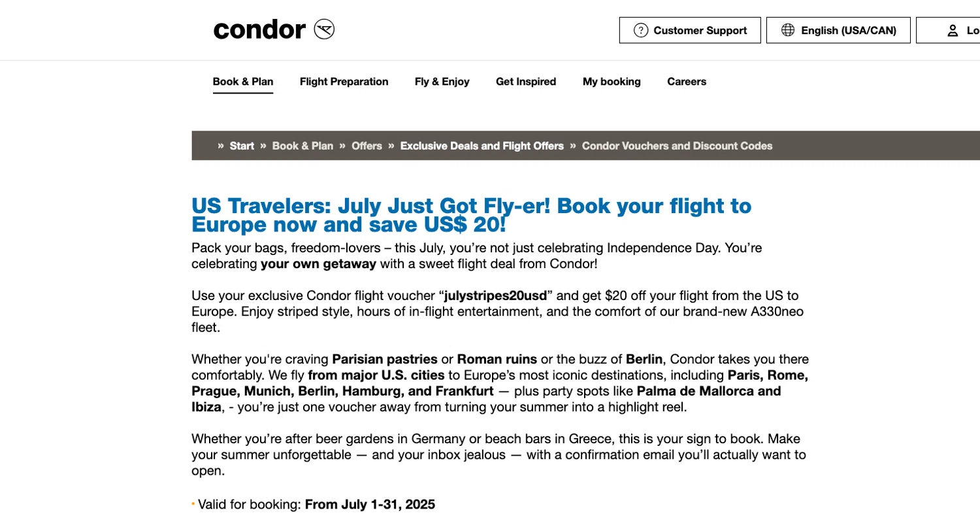The height and width of the screenshot is (523, 980).
Task: Click the question mark help icon
Action: tap(641, 31)
